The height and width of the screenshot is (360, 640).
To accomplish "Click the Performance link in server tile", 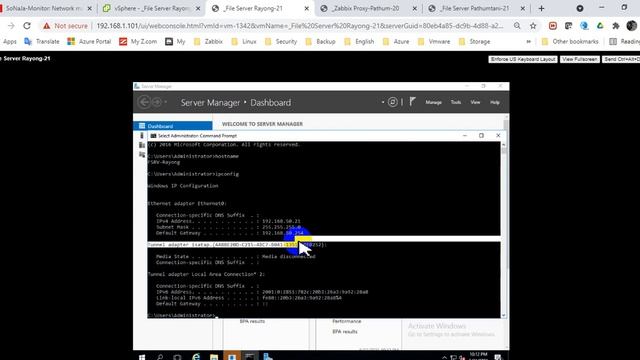I will 347,322.
